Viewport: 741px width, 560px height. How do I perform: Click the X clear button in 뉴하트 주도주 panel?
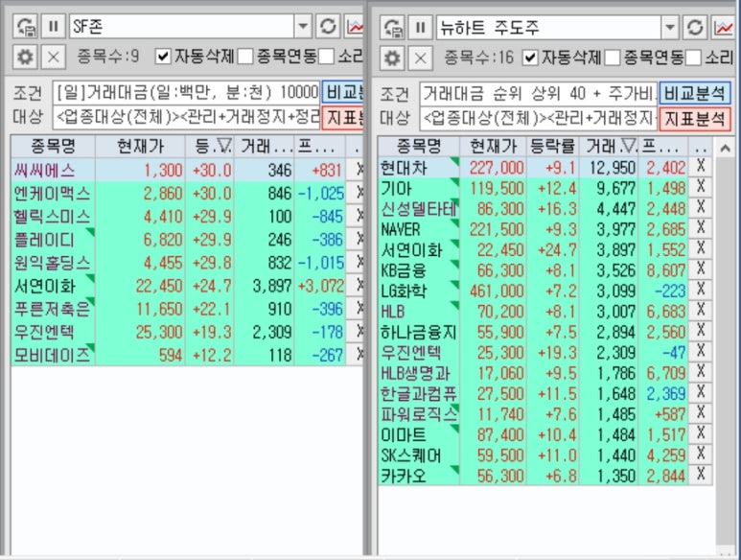[x=420, y=58]
